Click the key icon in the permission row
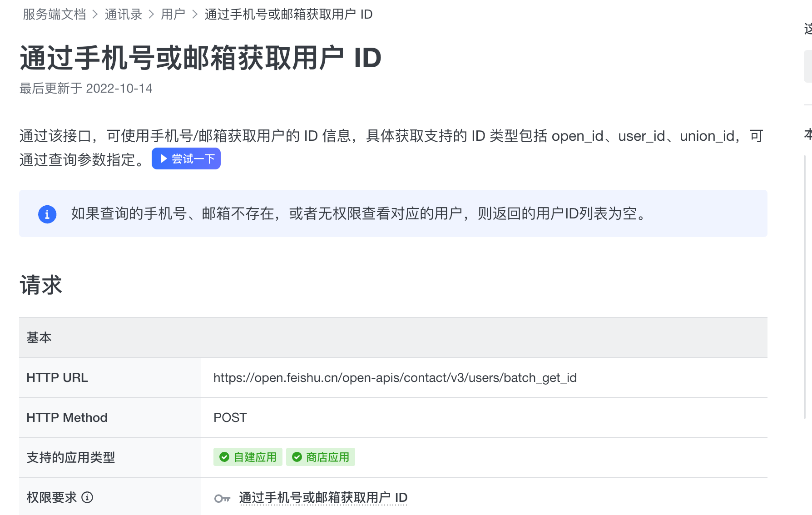The width and height of the screenshot is (812, 515). tap(222, 498)
